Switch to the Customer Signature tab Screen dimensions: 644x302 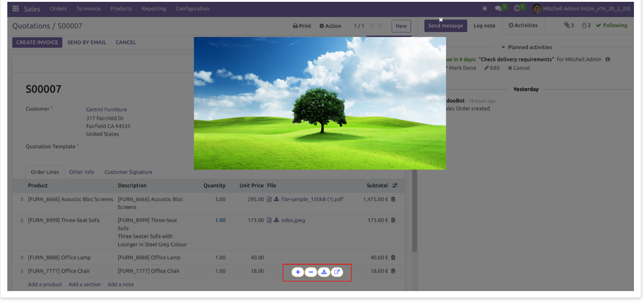128,172
